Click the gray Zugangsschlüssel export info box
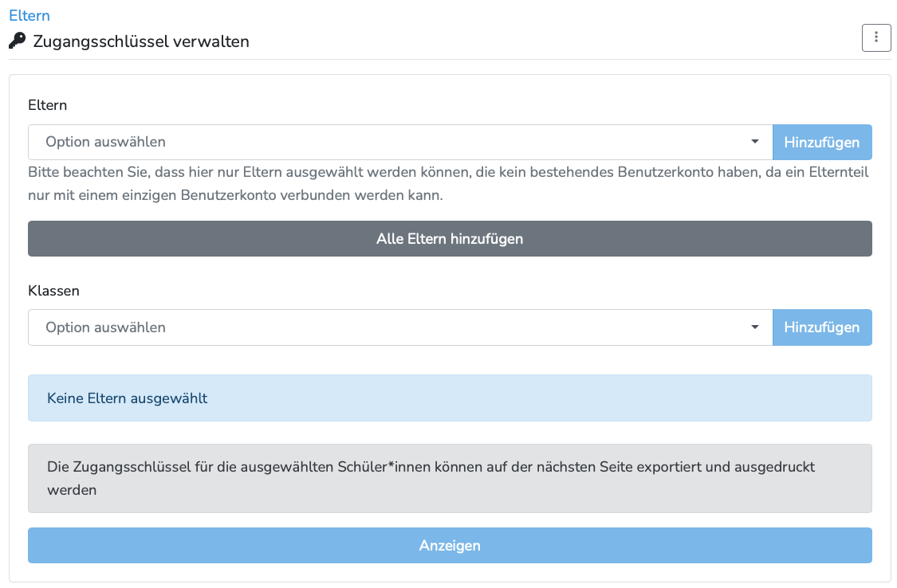The width and height of the screenshot is (897, 588). (x=450, y=478)
